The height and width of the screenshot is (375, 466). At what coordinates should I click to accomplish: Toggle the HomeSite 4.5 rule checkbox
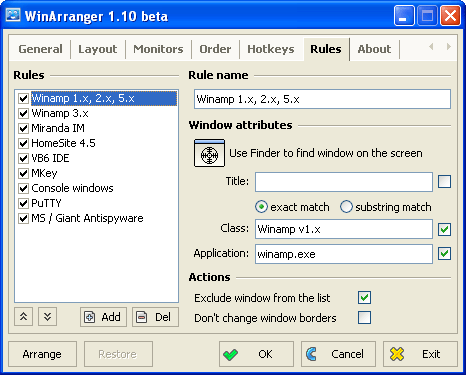(x=23, y=143)
